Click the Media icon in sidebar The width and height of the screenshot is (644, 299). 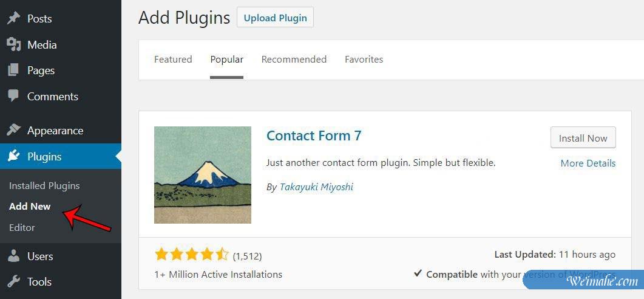[x=13, y=44]
